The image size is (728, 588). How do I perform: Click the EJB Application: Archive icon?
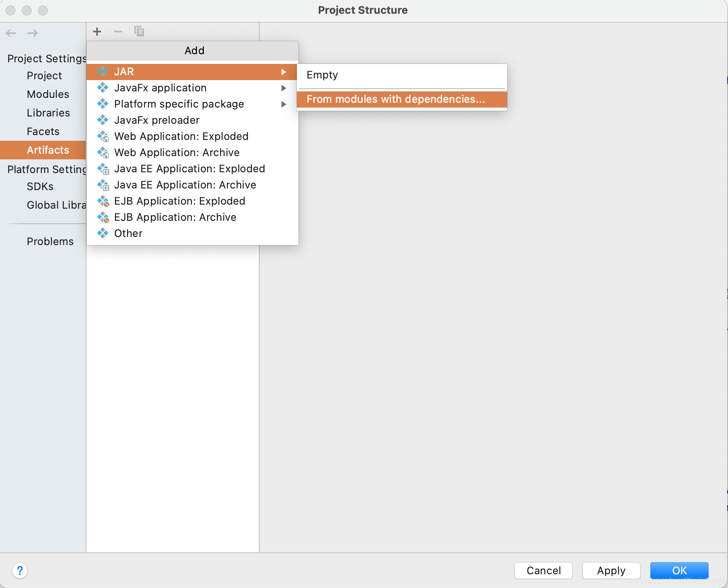pos(103,217)
